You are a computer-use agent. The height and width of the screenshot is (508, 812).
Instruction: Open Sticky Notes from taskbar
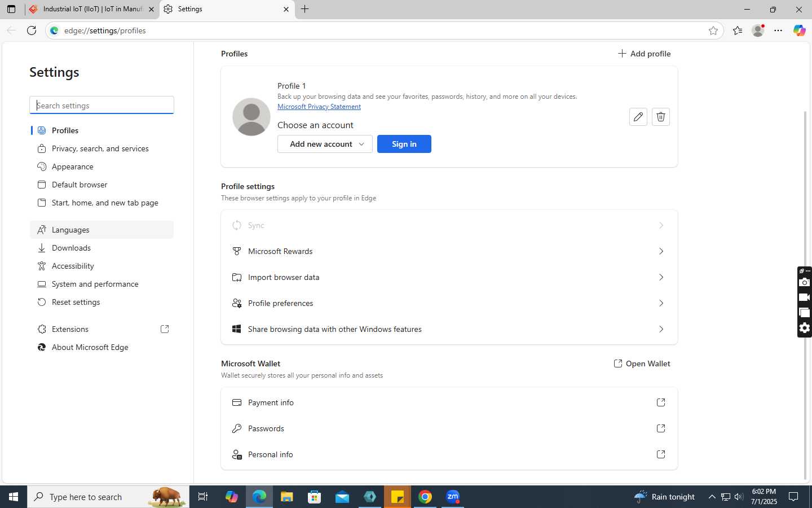398,497
